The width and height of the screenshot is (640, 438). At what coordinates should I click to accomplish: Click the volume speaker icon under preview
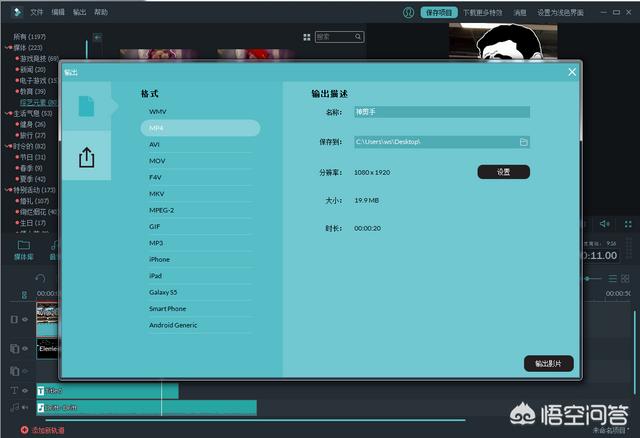(x=604, y=223)
